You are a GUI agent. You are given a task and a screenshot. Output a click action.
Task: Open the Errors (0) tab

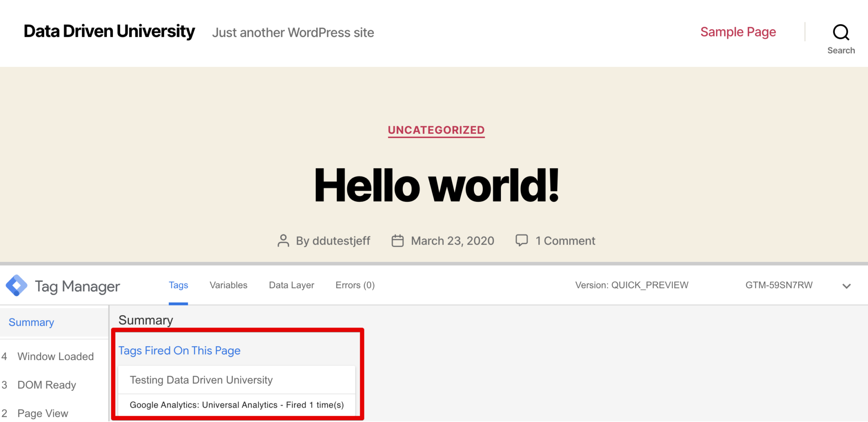[355, 285]
